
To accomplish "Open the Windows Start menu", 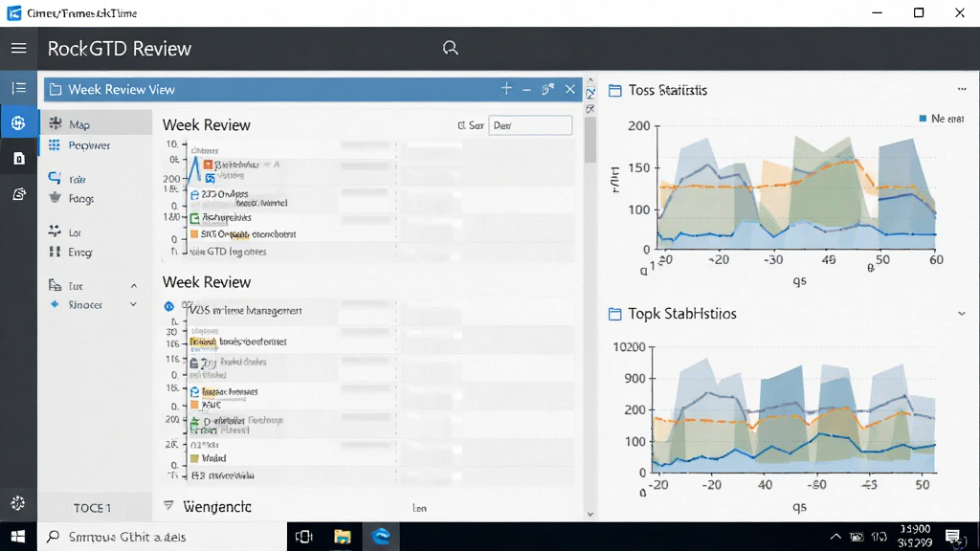I will [18, 537].
